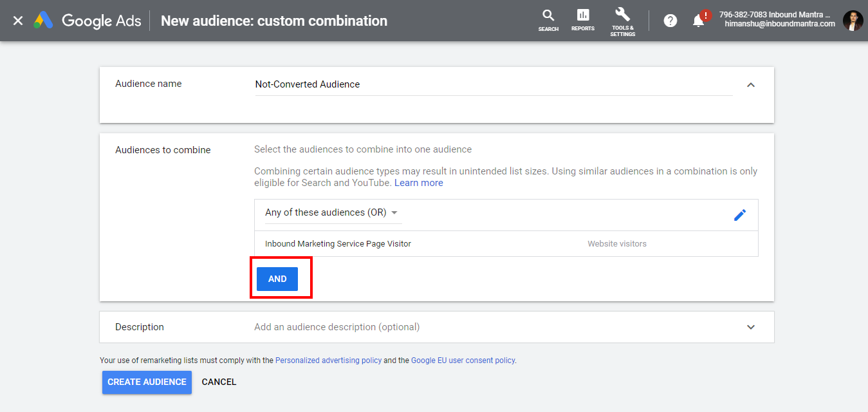Close the new audience dialog with X
This screenshot has width=868, height=412.
point(18,21)
